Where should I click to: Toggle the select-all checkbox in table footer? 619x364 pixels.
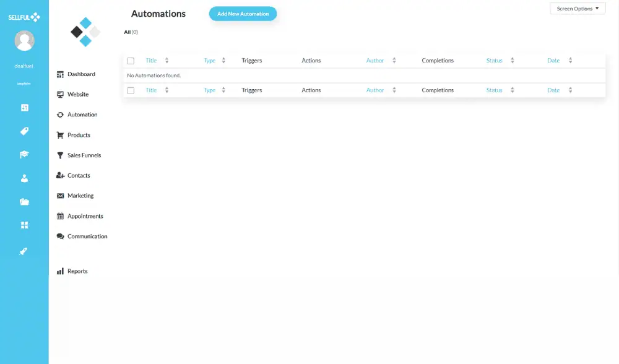click(x=131, y=90)
